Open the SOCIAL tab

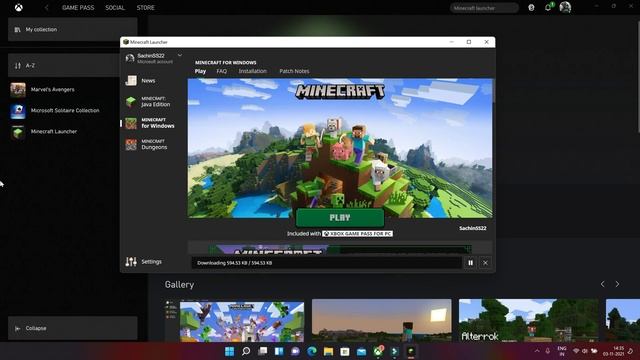tap(115, 7)
